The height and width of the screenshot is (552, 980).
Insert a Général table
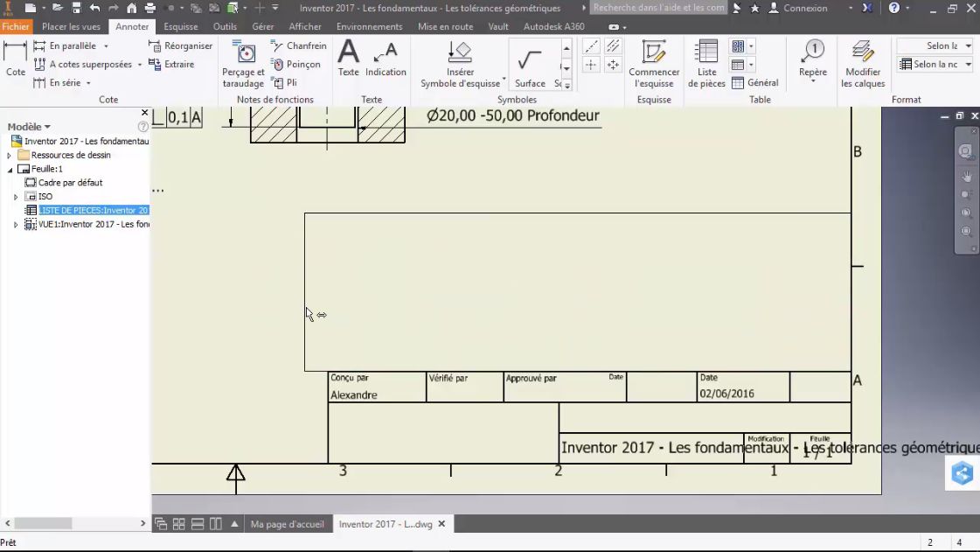[x=755, y=82]
